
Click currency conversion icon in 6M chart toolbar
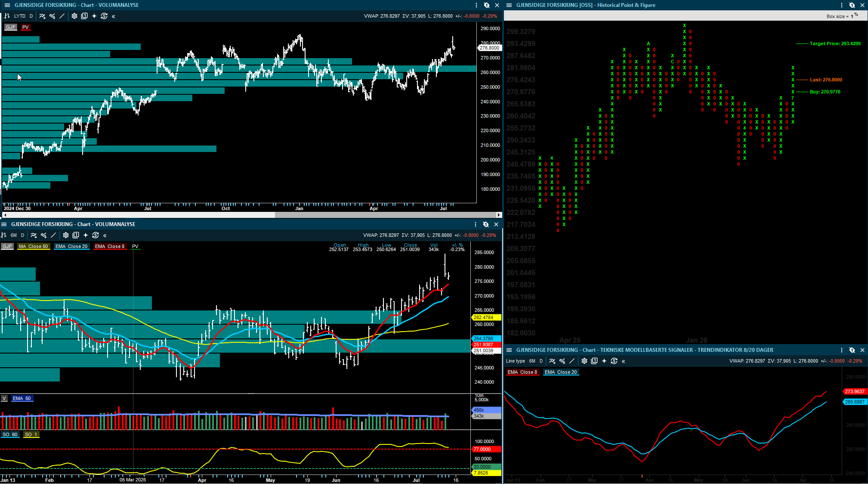point(96,235)
